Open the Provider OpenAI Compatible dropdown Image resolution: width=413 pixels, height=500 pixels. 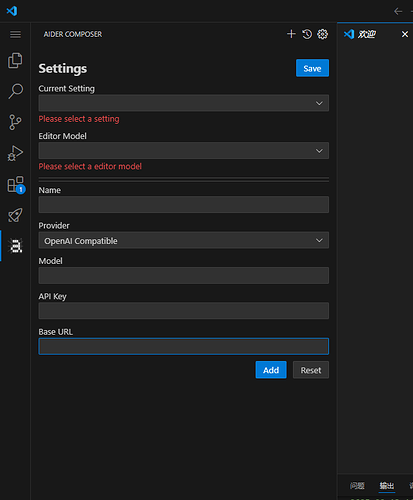(184, 240)
